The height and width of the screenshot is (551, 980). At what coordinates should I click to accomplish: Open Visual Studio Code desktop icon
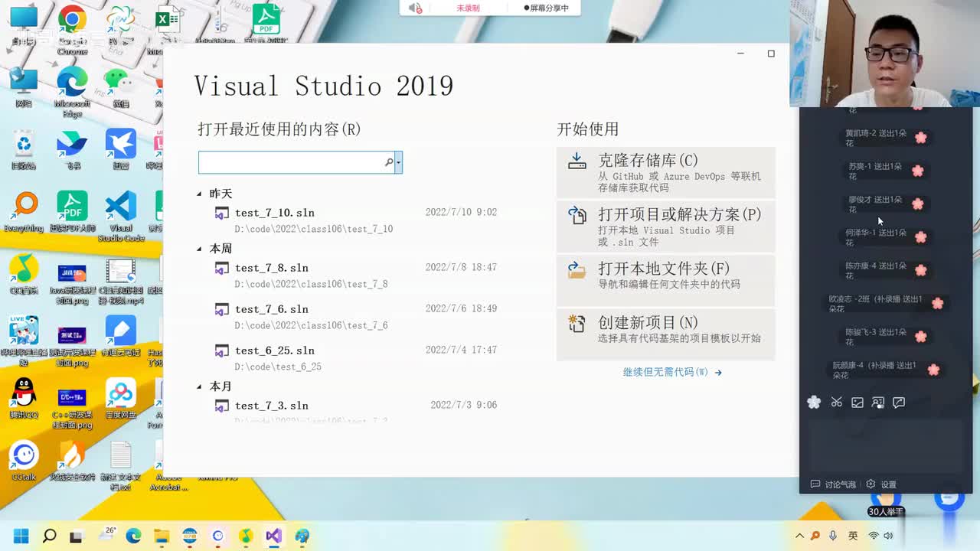[x=120, y=217]
